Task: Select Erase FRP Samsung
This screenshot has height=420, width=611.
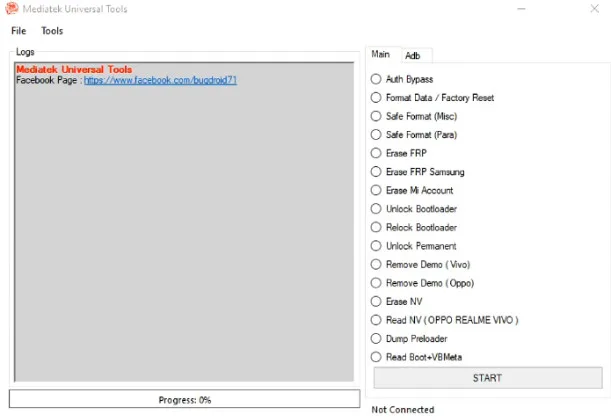Action: click(x=376, y=172)
